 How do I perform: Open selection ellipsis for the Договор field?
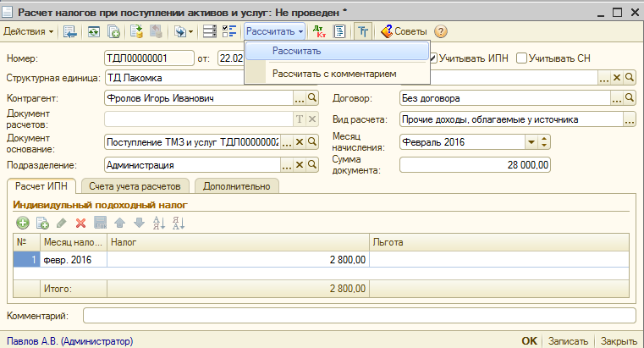click(x=616, y=98)
